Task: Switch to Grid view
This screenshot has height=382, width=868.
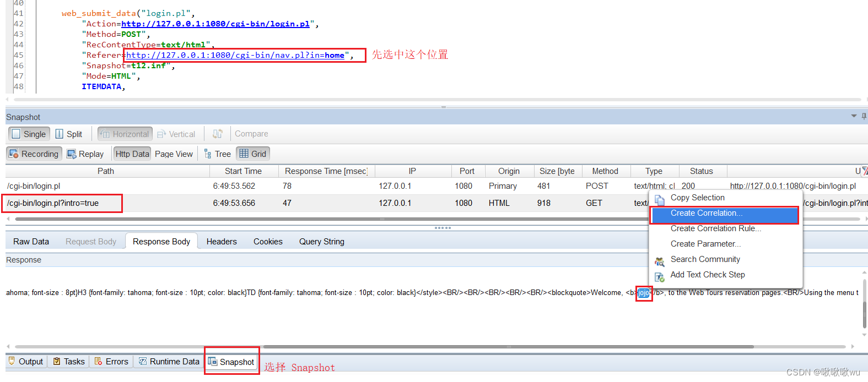Action: point(253,154)
